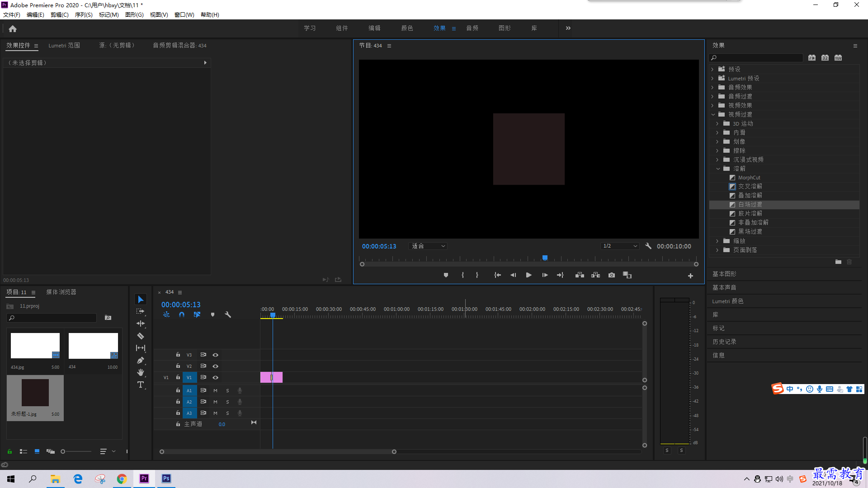Viewport: 868px width, 488px height.
Task: Step back one frame
Action: click(x=513, y=275)
